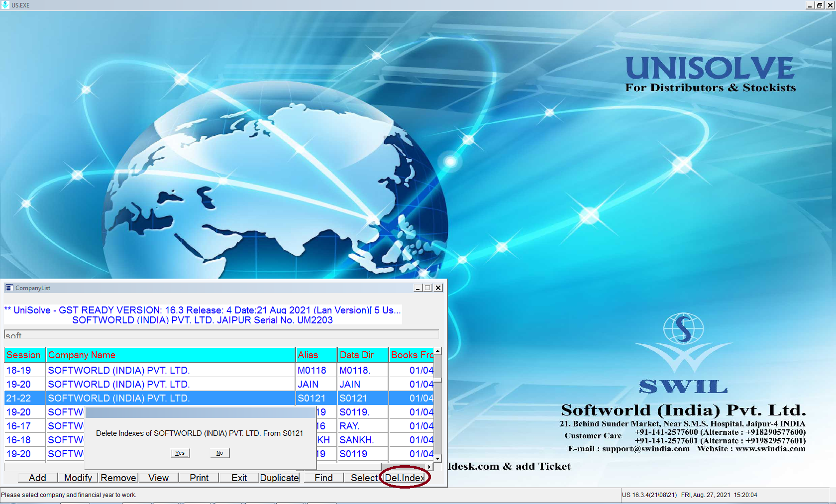Click the UniSolve GST READY VERSION banner text
The width and height of the screenshot is (836, 504).
click(203, 310)
